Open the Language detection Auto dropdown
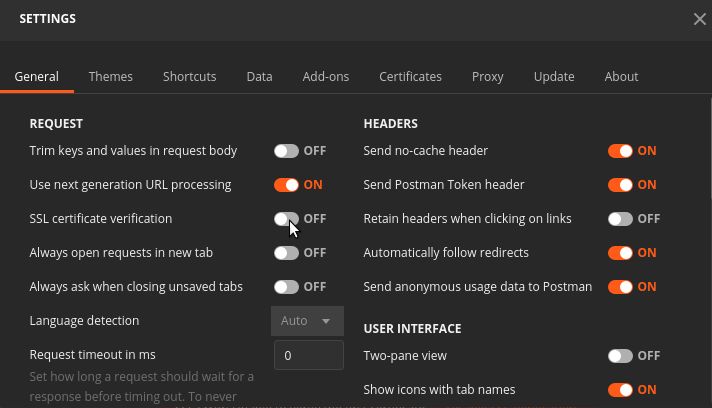Screen dimensions: 712x408 click(307, 321)
